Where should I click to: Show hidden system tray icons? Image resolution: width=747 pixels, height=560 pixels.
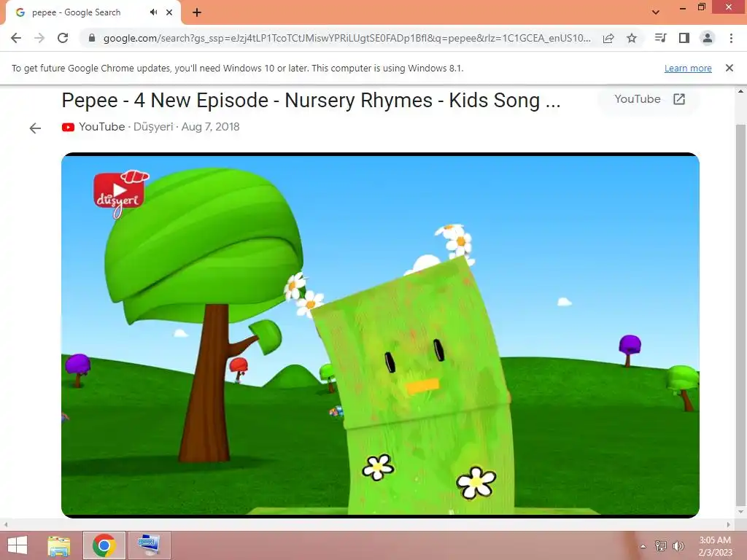point(643,546)
